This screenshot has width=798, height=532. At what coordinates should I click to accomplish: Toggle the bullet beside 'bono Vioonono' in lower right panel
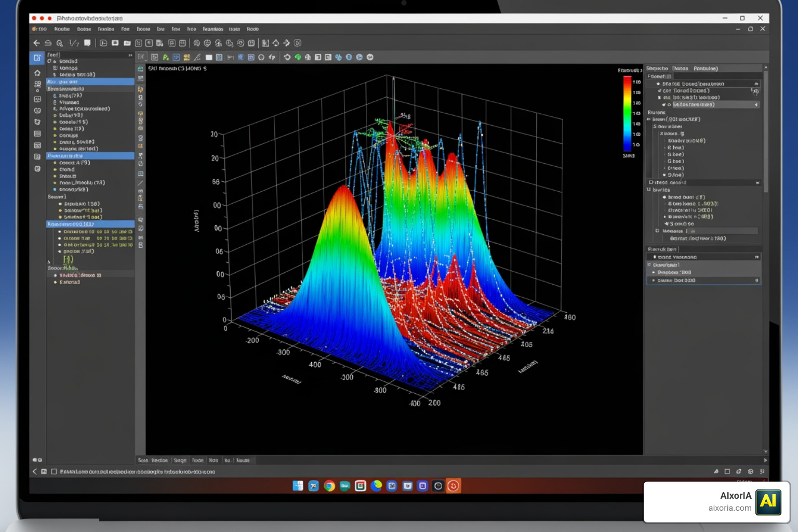(655, 257)
